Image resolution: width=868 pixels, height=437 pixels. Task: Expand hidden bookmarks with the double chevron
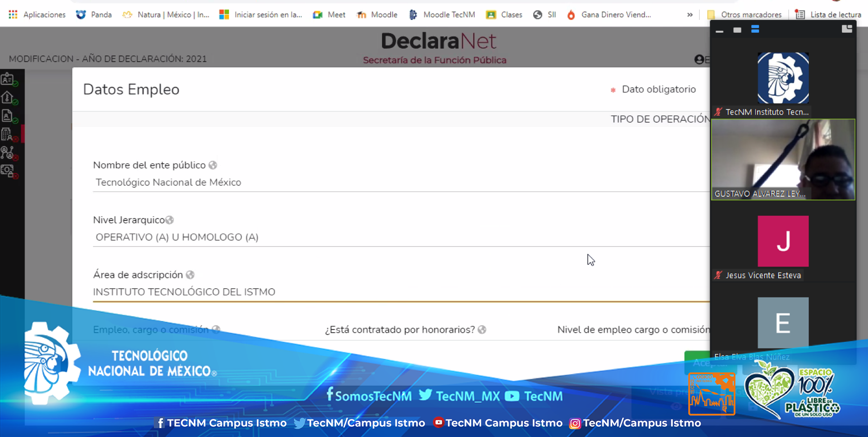(690, 15)
